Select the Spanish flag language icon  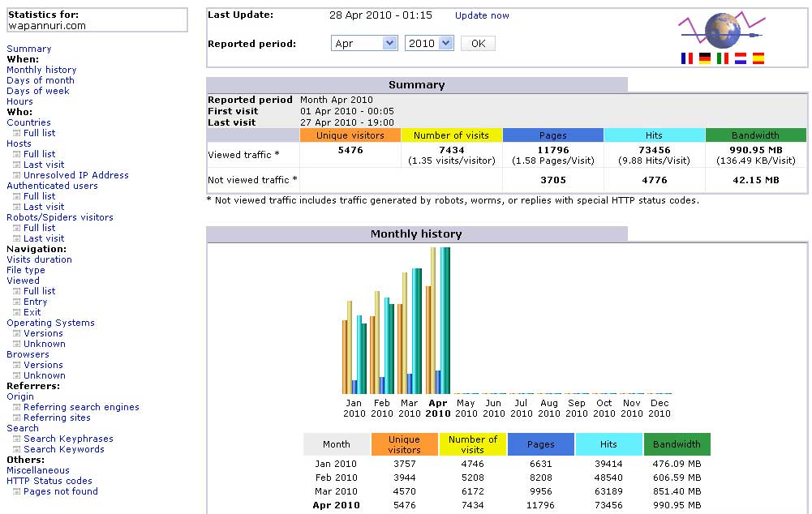coord(758,58)
